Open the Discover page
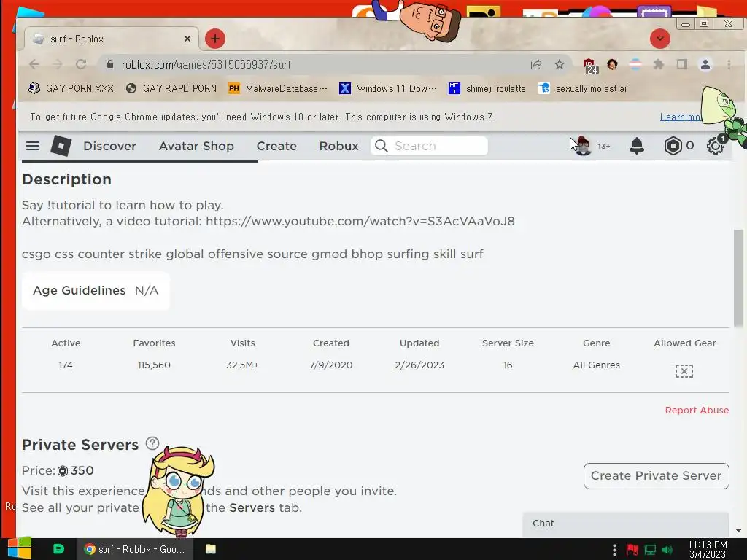 109,146
